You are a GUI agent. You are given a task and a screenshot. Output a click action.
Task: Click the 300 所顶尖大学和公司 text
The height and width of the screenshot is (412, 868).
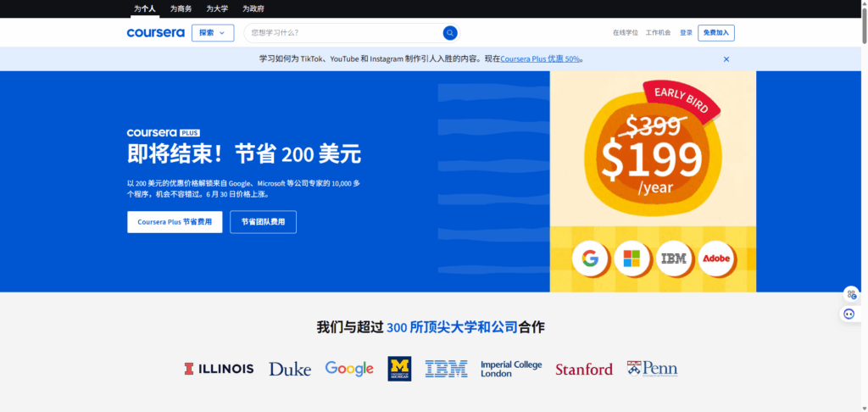click(453, 327)
